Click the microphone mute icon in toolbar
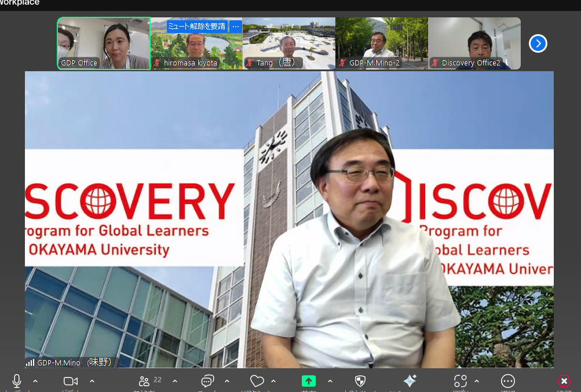Screen dimensions: 581x392 pos(17,381)
